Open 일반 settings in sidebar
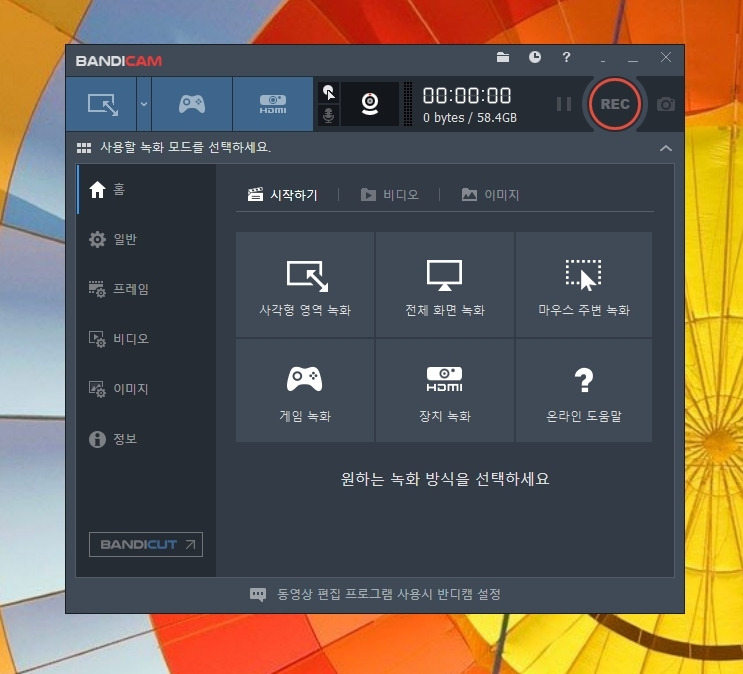 [146, 239]
